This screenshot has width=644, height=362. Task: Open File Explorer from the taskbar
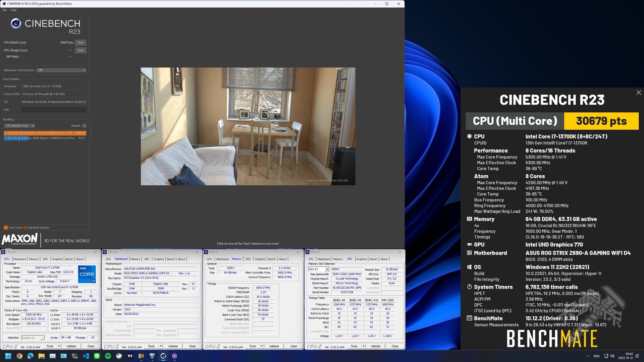tap(41, 356)
